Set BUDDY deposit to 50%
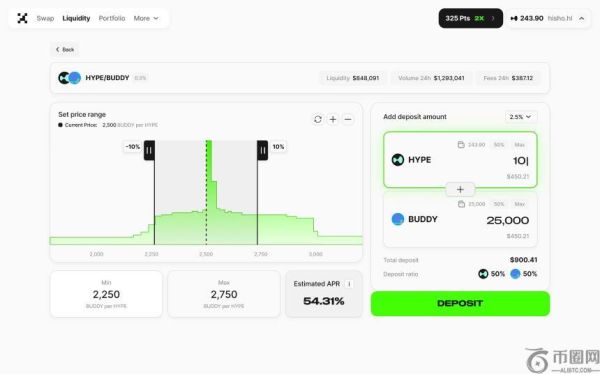 pyautogui.click(x=499, y=204)
